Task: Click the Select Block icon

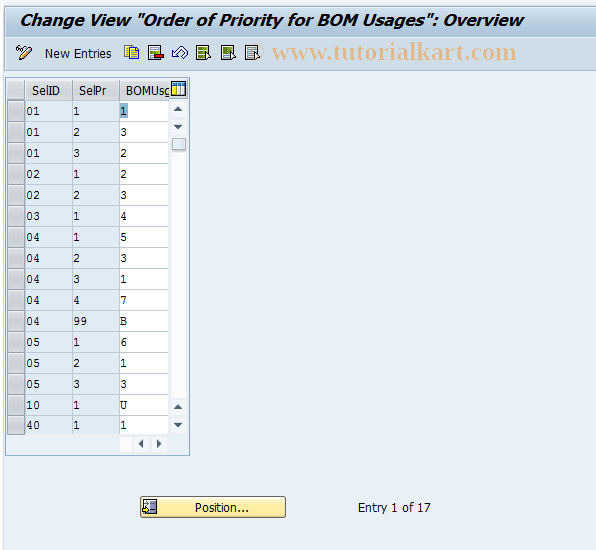Action: point(228,53)
